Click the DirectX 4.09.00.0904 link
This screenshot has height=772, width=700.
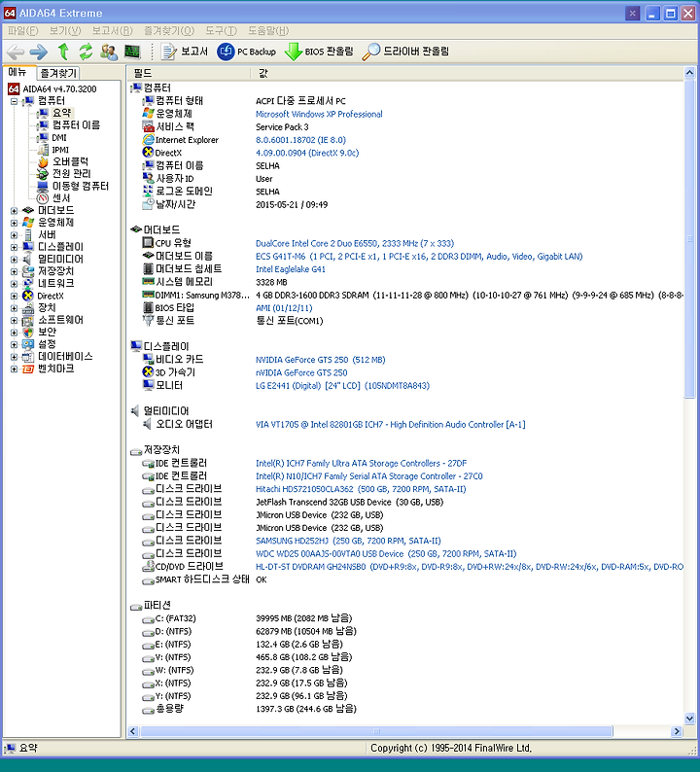[x=307, y=153]
